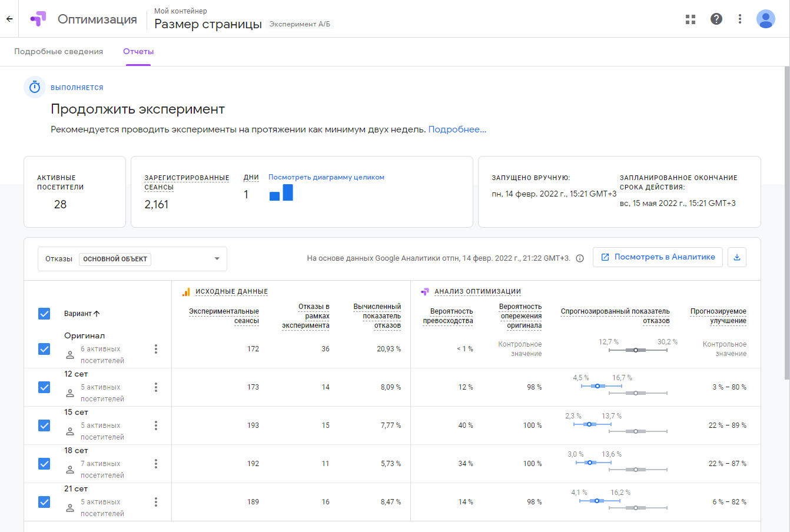Open three-dot menu for 21 сет
This screenshot has height=532, width=790.
coord(156,502)
